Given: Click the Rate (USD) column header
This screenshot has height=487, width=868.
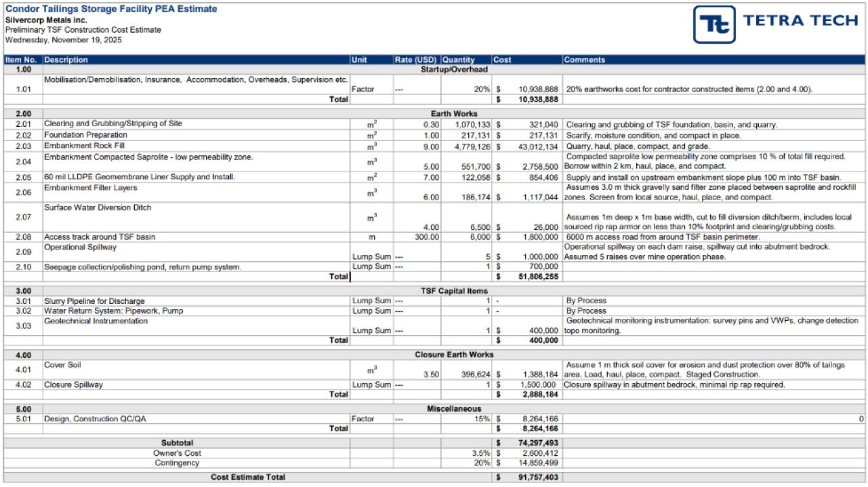Looking at the screenshot, I should point(416,60).
